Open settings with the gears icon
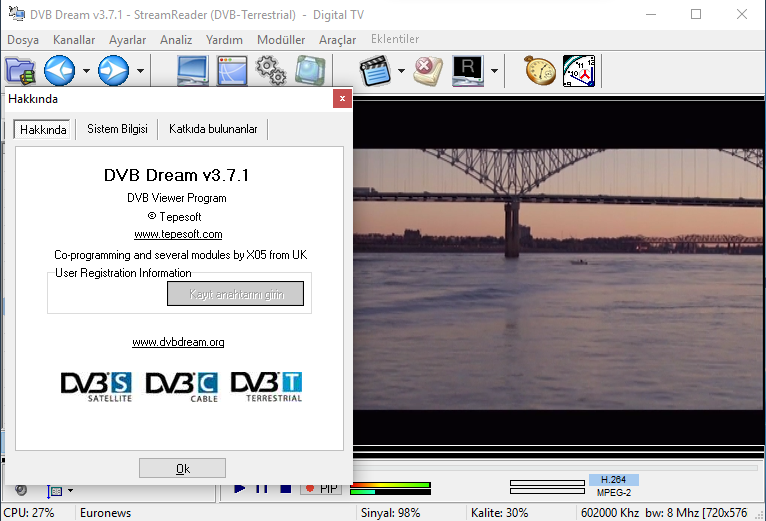This screenshot has width=766, height=521. [271, 71]
